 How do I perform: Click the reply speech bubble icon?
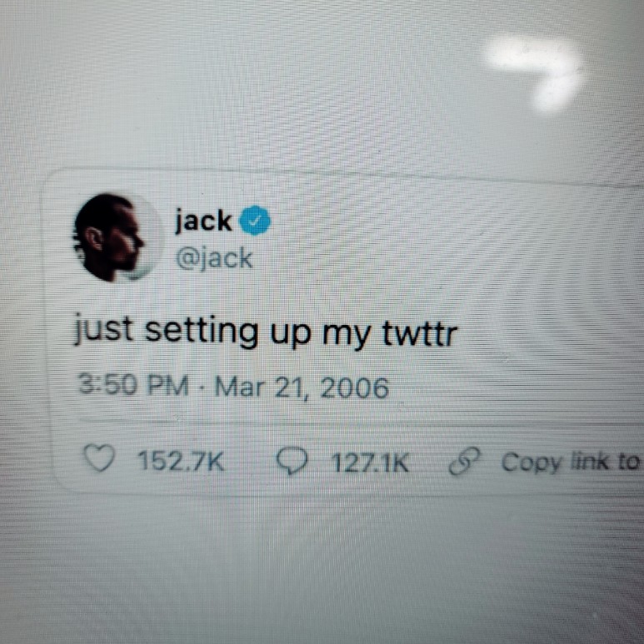pos(292,461)
